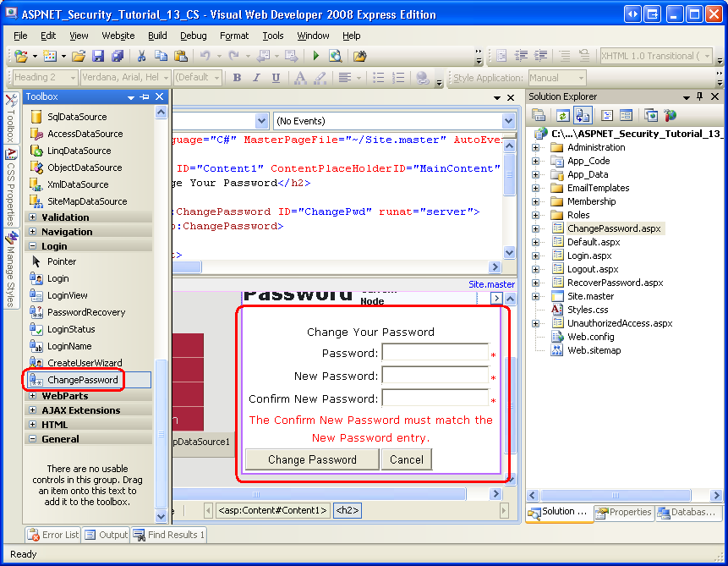Switch to the Error List tab
This screenshot has width=728, height=566.
coord(53,535)
